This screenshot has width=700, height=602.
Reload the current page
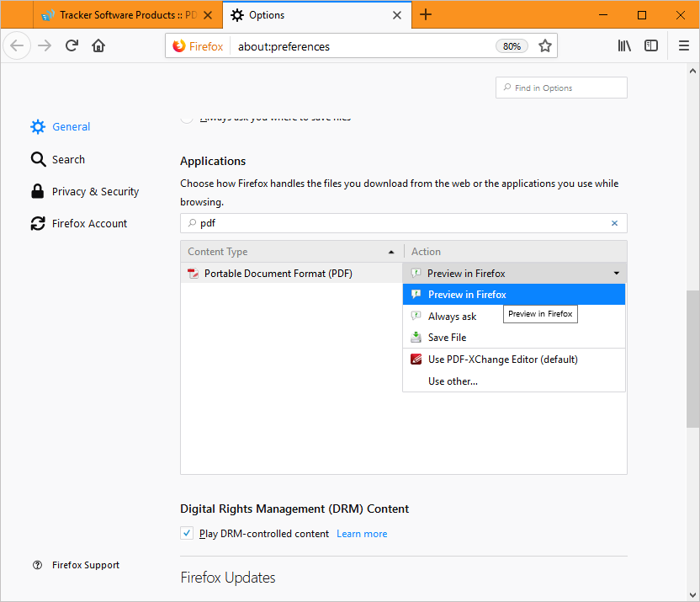72,45
